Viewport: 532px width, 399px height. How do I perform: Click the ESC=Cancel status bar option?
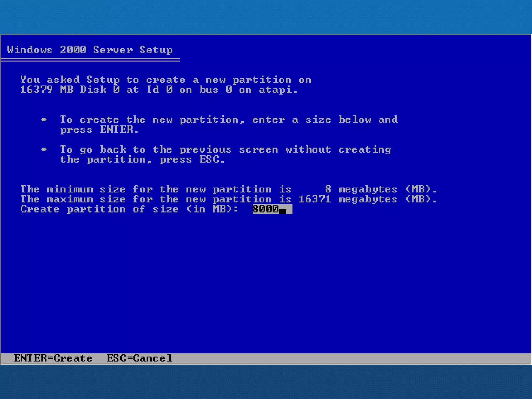(x=139, y=358)
